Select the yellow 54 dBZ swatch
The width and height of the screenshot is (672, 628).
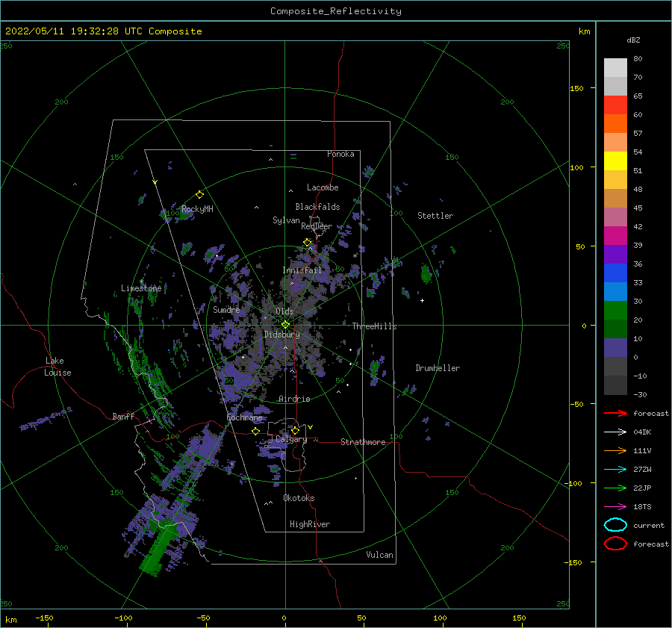point(615,161)
